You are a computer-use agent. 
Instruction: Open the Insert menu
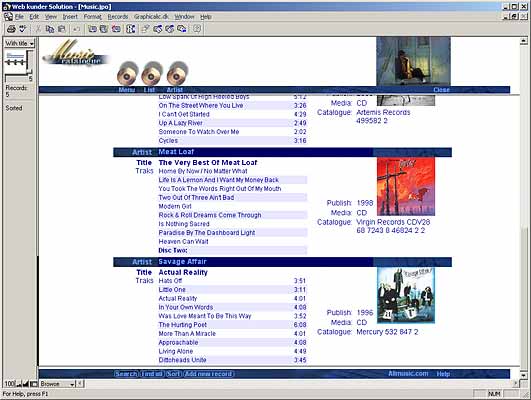(70, 17)
